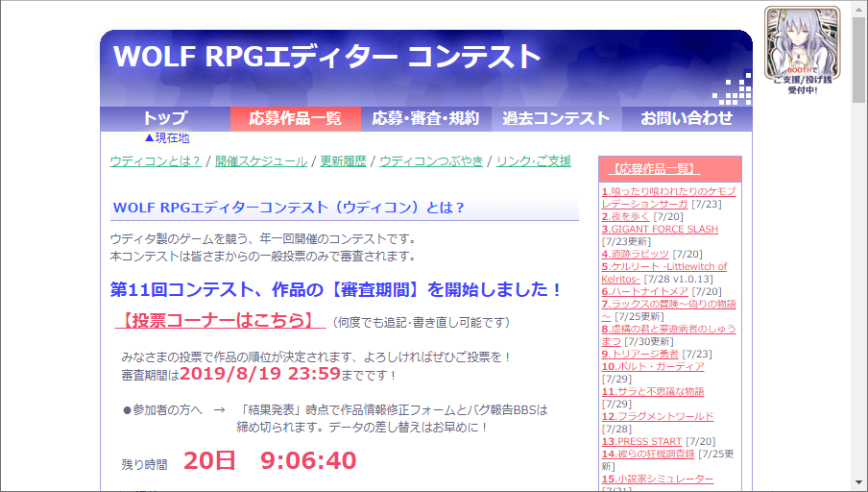
Task: Click the deadline text 2019/8/19 23:59
Action: (259, 374)
